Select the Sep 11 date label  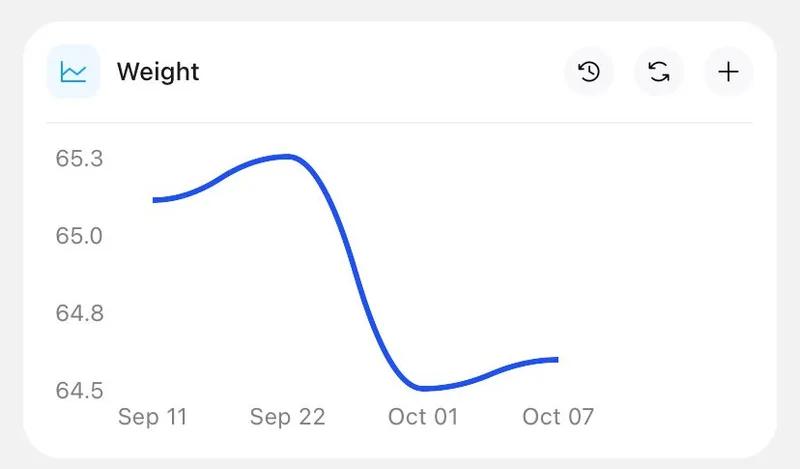[x=153, y=417]
